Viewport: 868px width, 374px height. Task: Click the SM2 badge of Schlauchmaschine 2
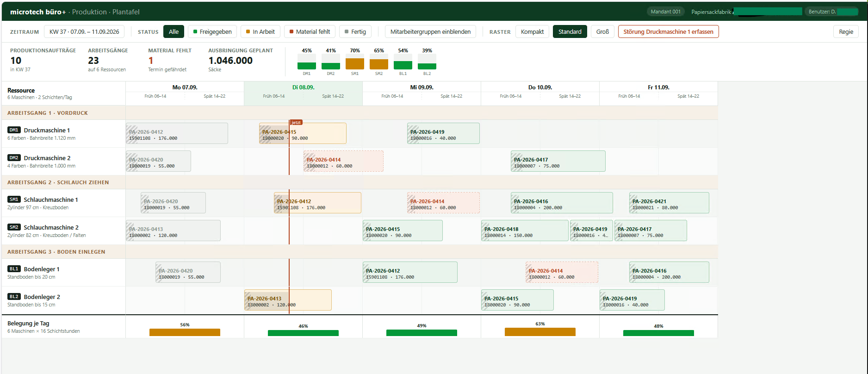point(14,227)
